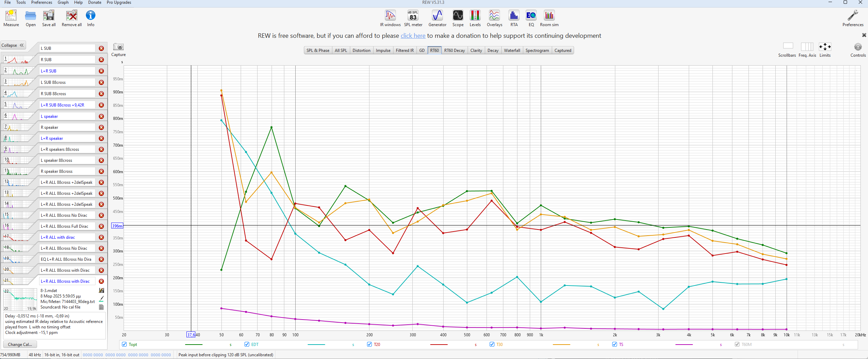The image size is (868, 359).
Task: Open the RTA analyzer window
Action: click(514, 15)
